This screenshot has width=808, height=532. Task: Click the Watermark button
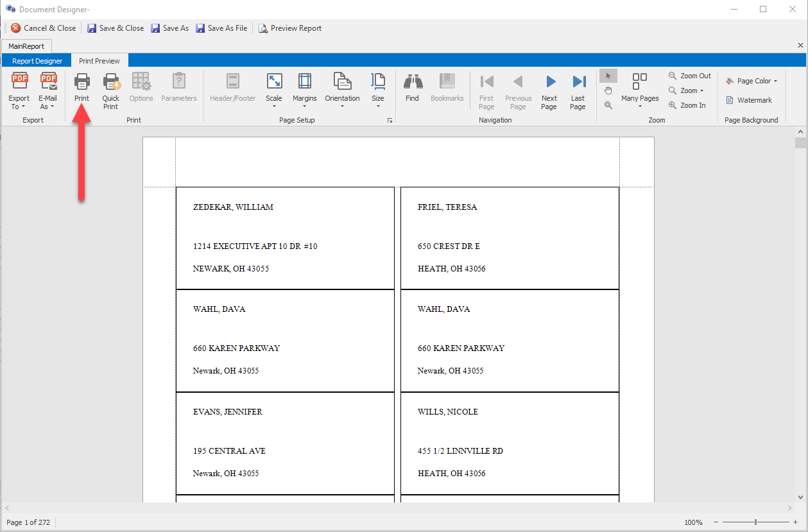749,100
